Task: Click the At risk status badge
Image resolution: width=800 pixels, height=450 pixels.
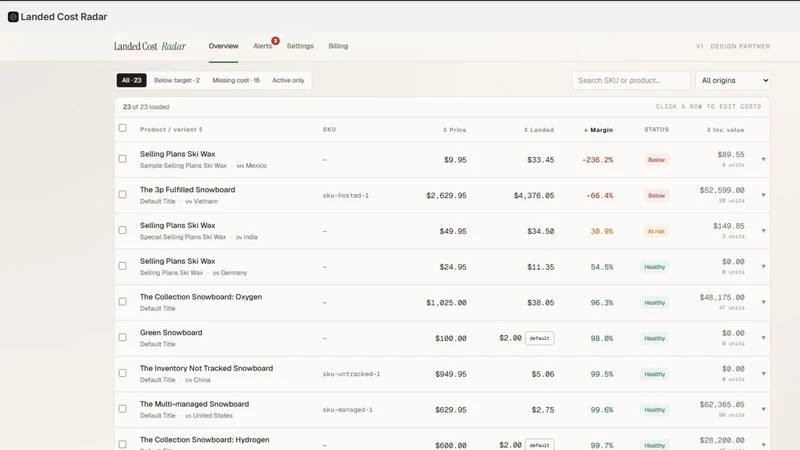Action: click(x=656, y=231)
